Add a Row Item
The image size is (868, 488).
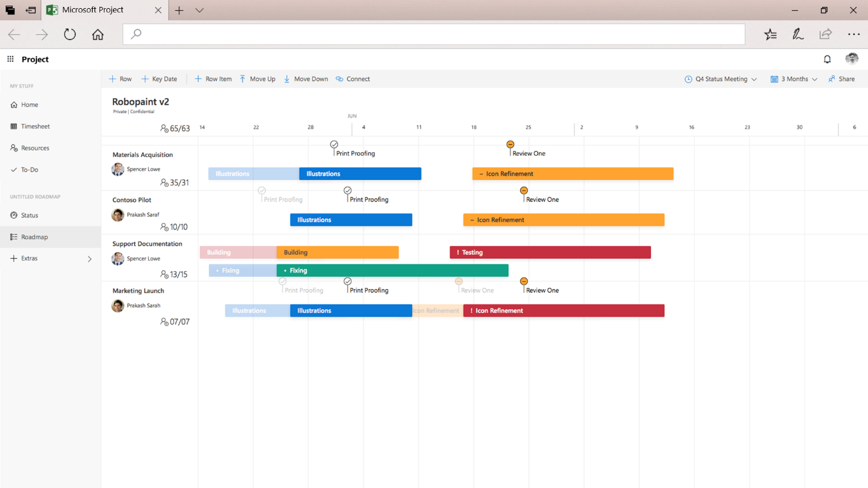pos(213,79)
